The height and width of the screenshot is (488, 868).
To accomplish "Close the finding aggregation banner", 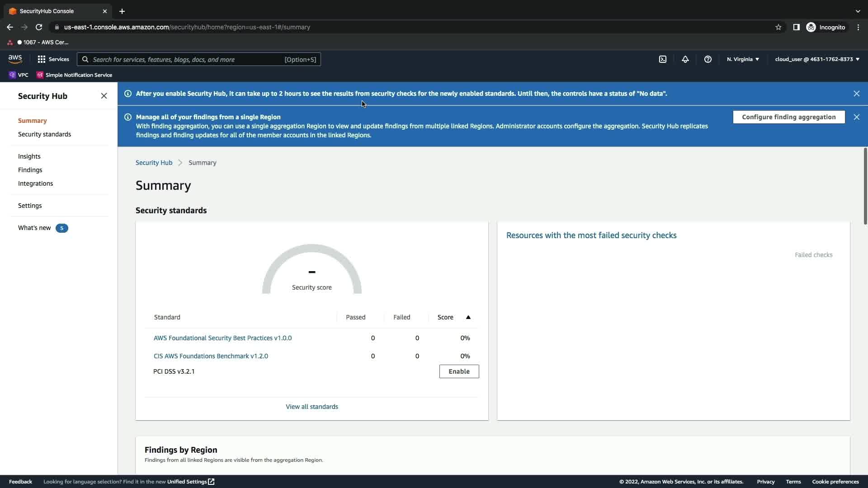I will pos(856,117).
